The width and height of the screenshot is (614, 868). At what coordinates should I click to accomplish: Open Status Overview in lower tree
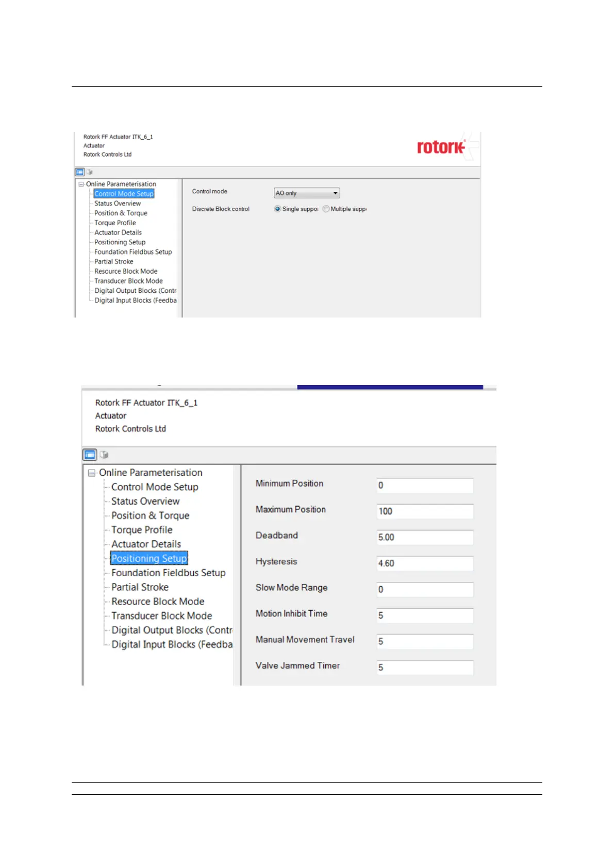145,502
